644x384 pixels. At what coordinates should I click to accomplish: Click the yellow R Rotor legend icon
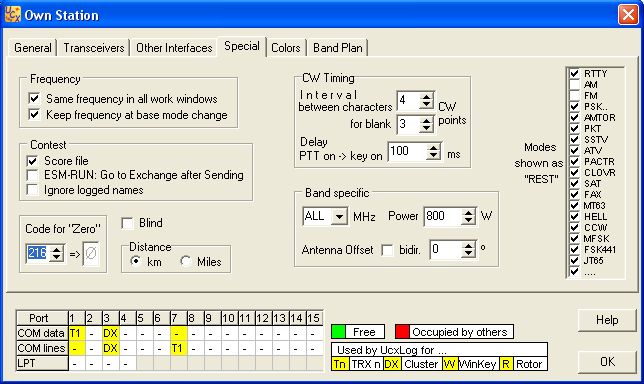pyautogui.click(x=506, y=364)
